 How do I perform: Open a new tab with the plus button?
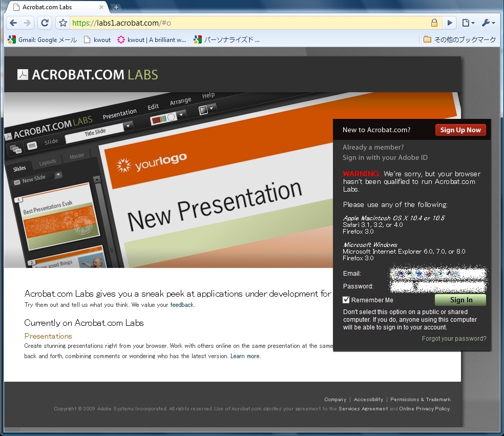tap(116, 7)
